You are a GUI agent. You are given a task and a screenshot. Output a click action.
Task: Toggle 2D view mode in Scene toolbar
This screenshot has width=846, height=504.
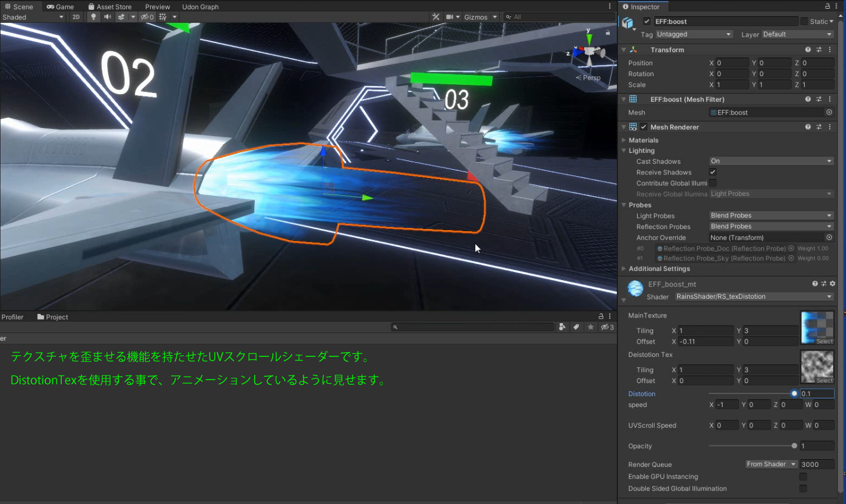pyautogui.click(x=76, y=17)
